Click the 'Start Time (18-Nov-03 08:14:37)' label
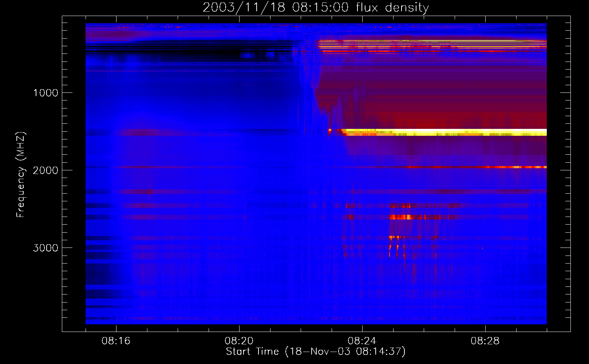This screenshot has width=589, height=364. pyautogui.click(x=316, y=352)
